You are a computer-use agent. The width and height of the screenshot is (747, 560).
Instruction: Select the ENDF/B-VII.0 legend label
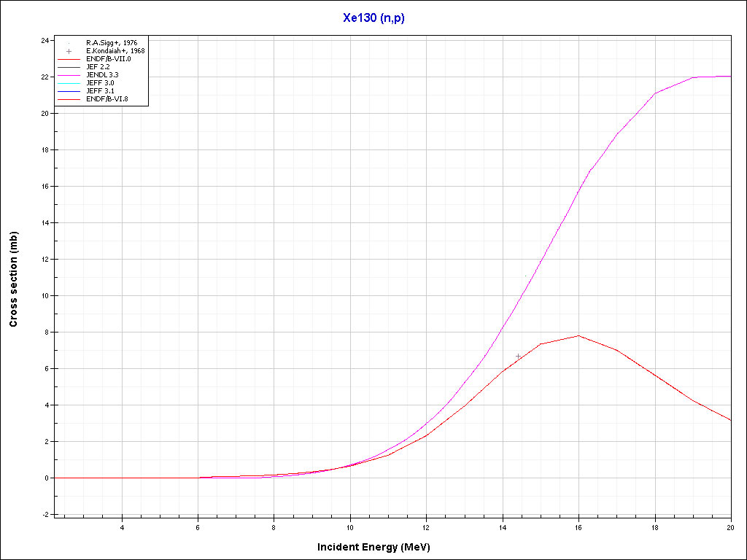[109, 59]
